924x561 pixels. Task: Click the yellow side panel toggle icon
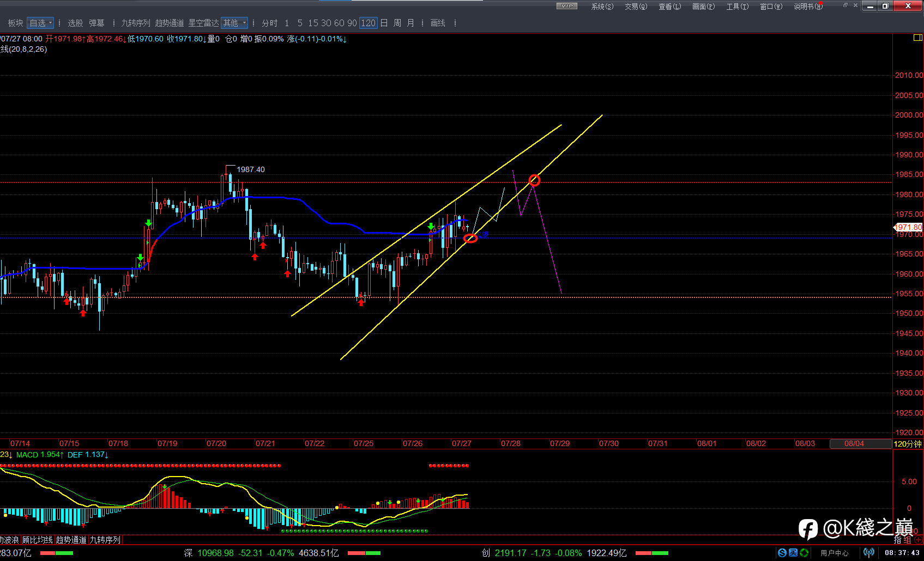[917, 38]
